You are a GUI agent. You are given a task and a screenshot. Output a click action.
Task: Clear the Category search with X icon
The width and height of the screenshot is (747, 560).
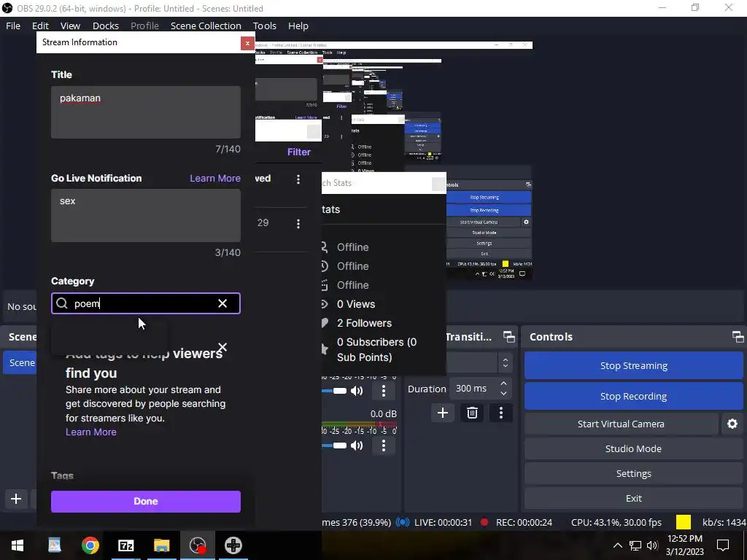(222, 303)
